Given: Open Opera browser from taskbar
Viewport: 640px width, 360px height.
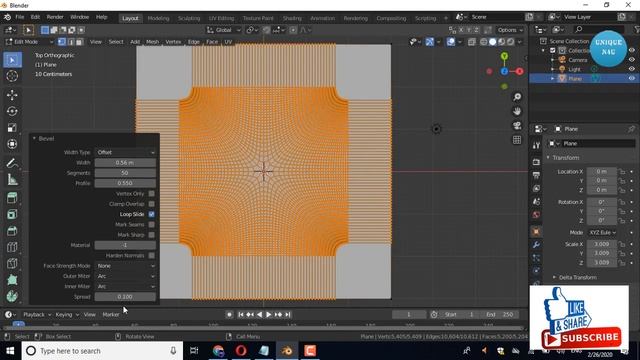Looking at the screenshot, I should point(241,351).
